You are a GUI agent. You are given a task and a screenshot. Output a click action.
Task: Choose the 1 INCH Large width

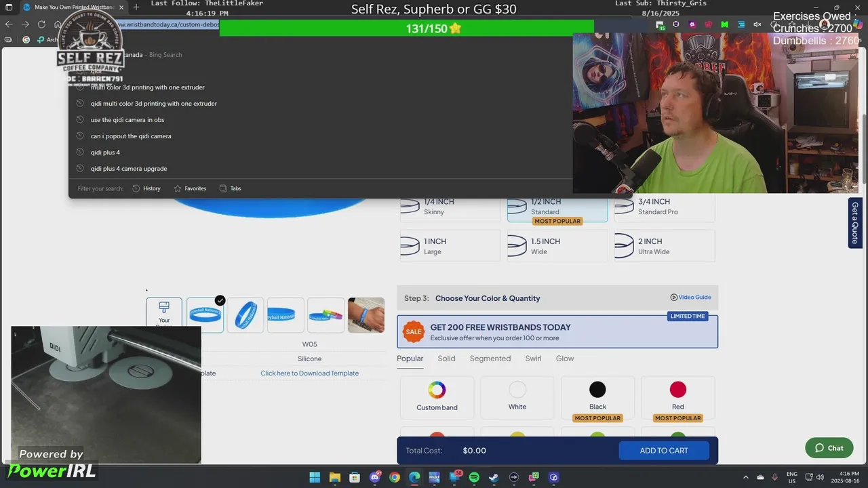(450, 246)
